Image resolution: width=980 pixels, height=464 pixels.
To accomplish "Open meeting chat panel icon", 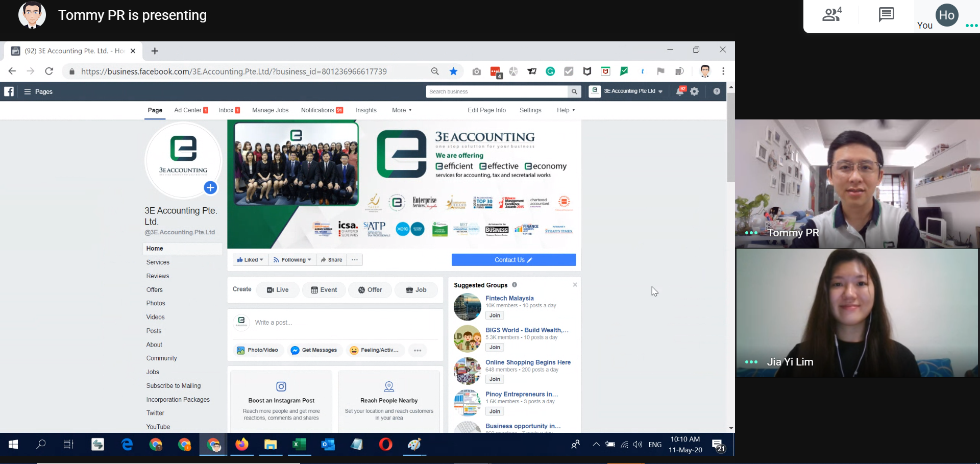I will click(x=886, y=15).
